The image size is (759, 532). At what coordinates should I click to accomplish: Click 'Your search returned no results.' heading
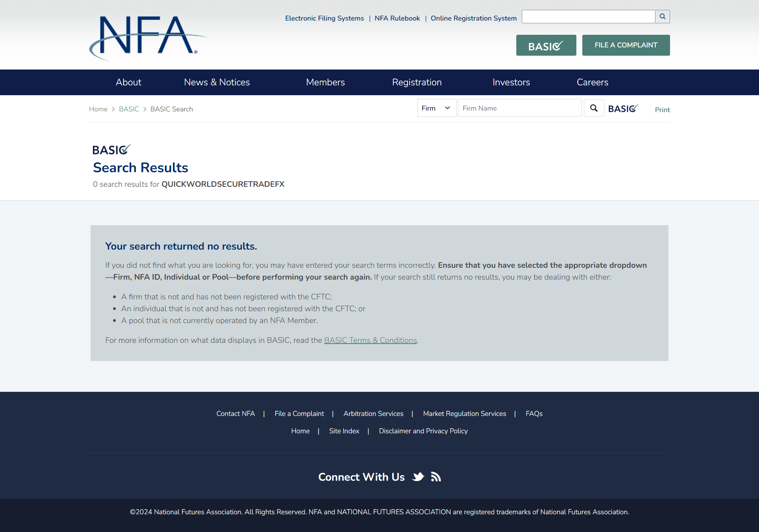181,246
